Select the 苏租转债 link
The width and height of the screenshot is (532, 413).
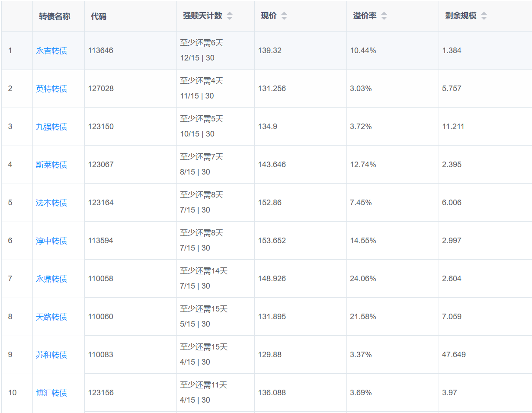point(51,355)
